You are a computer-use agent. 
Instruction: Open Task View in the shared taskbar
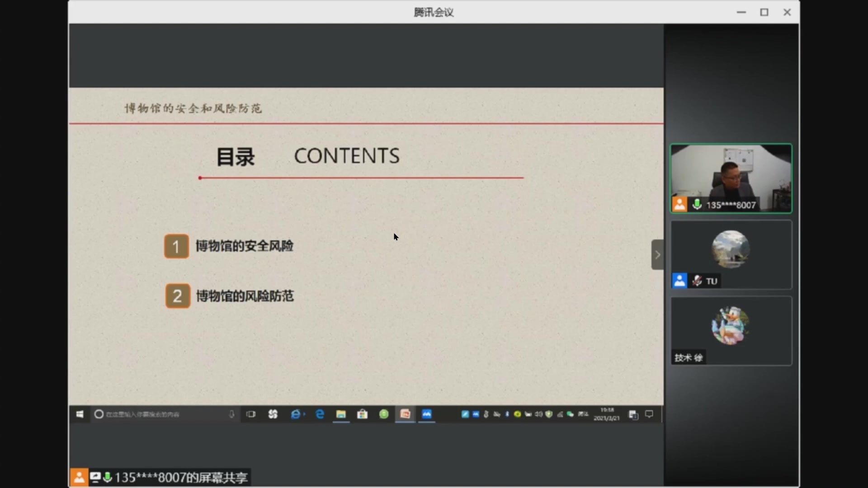(x=251, y=414)
